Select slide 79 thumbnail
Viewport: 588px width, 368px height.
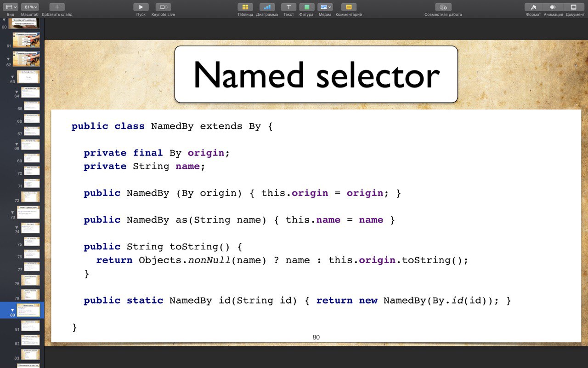(x=30, y=294)
